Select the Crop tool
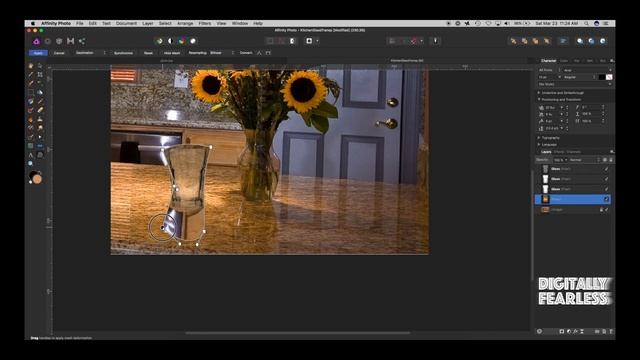The image size is (640, 360). (x=40, y=74)
